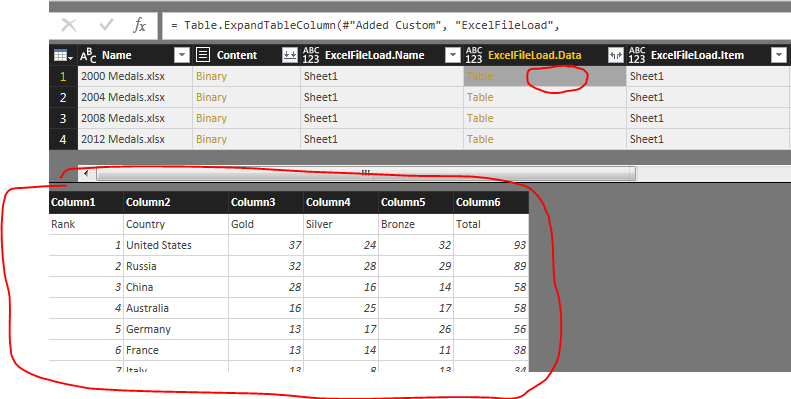Click the France preview cell
The width and height of the screenshot is (791, 399).
tap(176, 350)
